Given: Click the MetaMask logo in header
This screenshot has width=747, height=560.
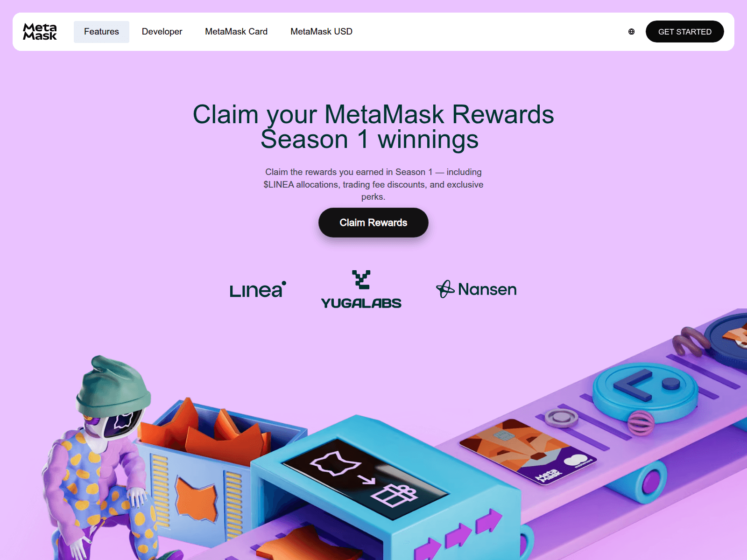Looking at the screenshot, I should point(40,32).
